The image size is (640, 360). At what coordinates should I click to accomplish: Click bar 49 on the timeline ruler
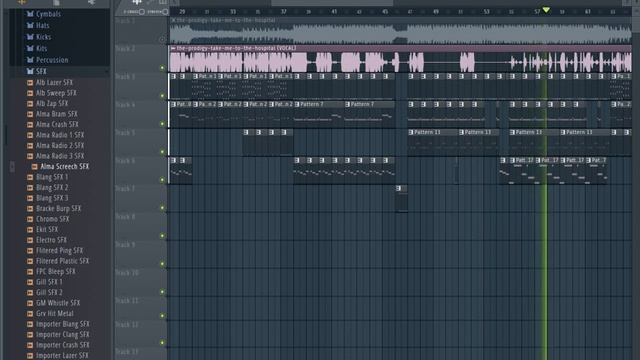pyautogui.click(x=436, y=12)
